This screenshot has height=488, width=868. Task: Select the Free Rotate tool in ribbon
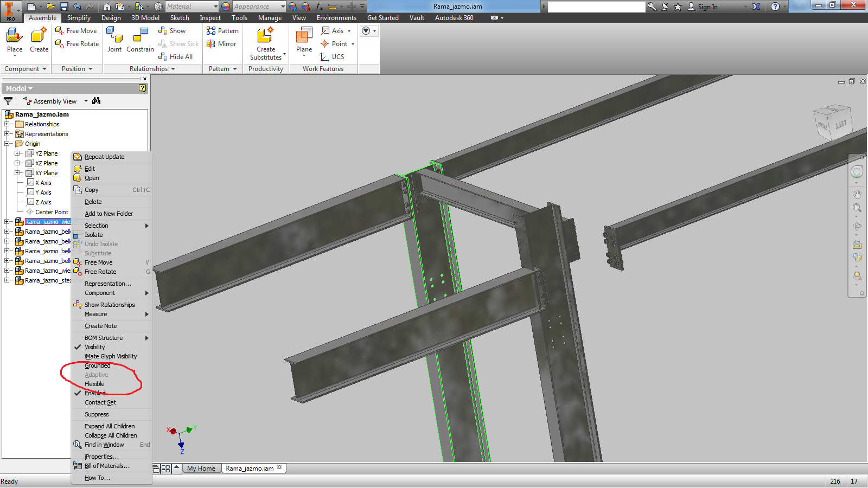pos(77,44)
